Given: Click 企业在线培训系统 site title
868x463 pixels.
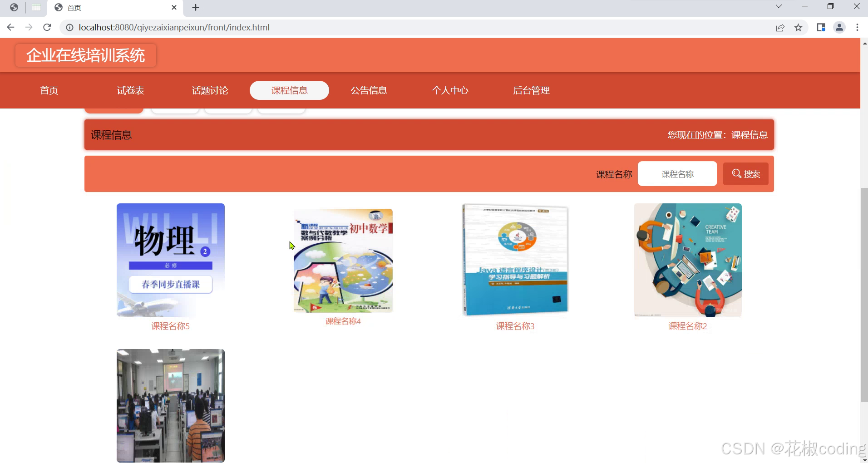Looking at the screenshot, I should pyautogui.click(x=85, y=55).
